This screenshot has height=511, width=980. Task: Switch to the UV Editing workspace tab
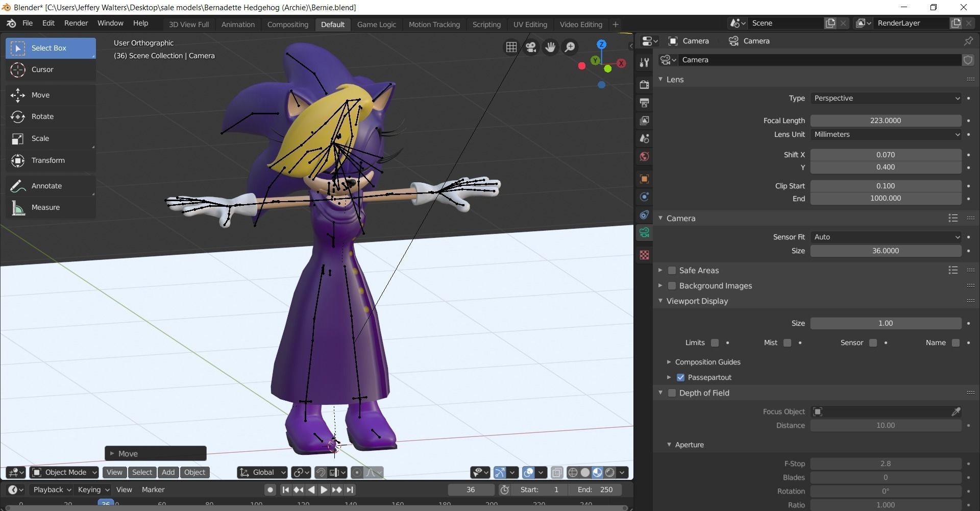(x=530, y=25)
